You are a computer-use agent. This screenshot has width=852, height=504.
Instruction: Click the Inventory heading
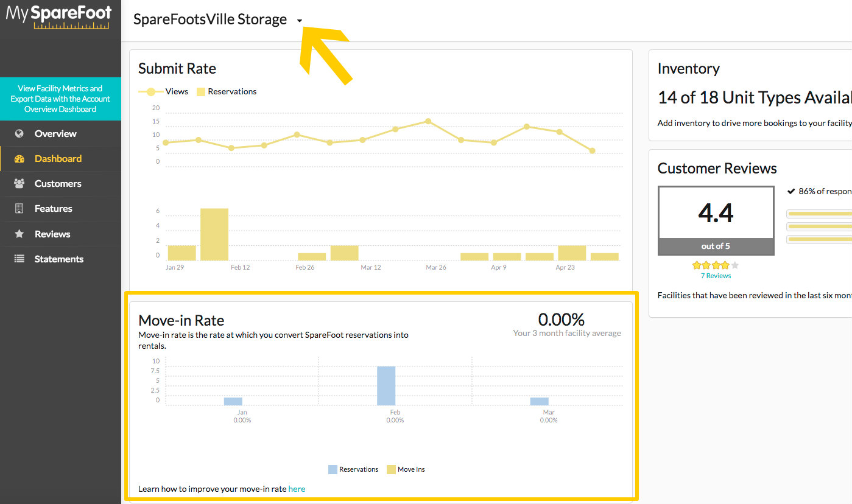point(689,69)
